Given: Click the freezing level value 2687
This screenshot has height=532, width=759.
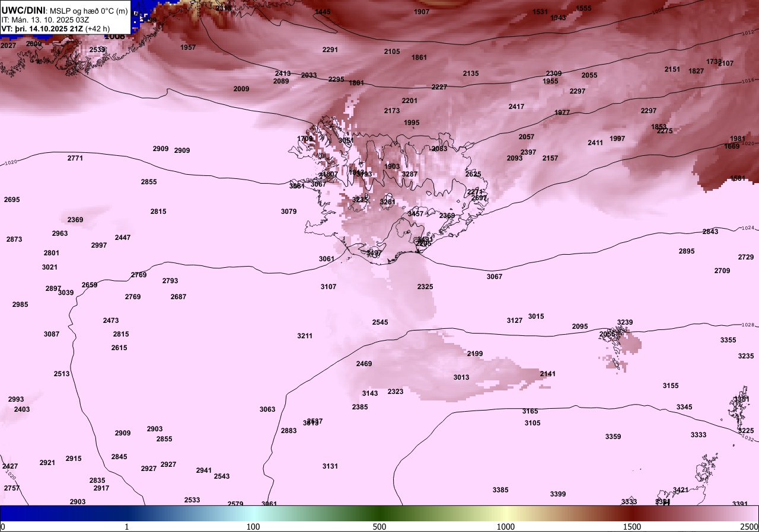Looking at the screenshot, I should pos(178,297).
